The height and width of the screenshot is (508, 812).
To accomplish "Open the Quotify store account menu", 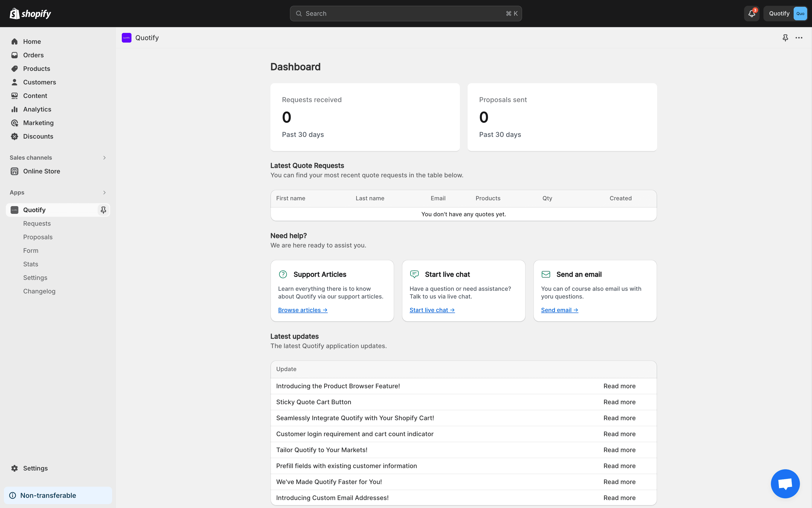I will (785, 14).
